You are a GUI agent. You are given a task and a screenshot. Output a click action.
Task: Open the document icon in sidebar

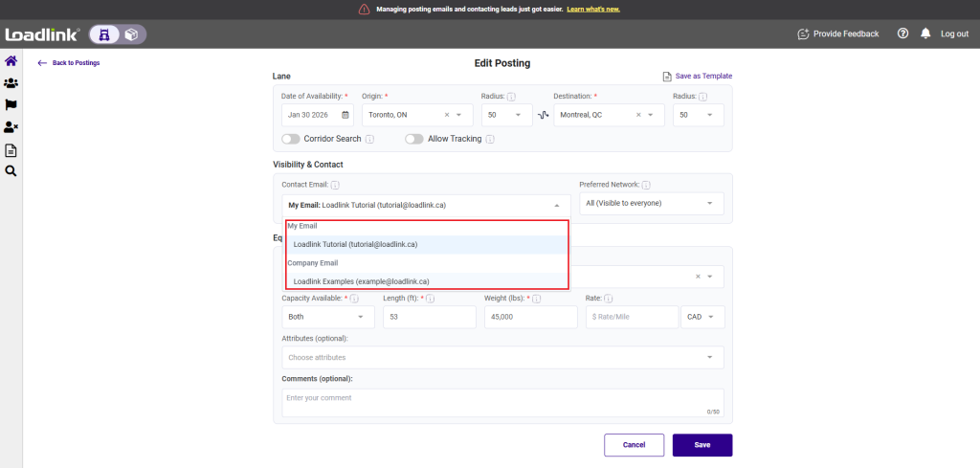[11, 149]
